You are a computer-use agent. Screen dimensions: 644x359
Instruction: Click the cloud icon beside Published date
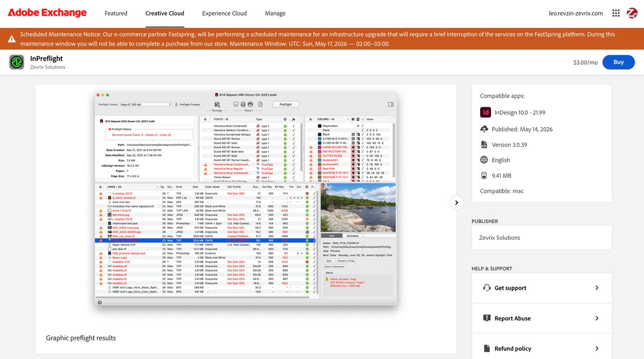pyautogui.click(x=484, y=129)
